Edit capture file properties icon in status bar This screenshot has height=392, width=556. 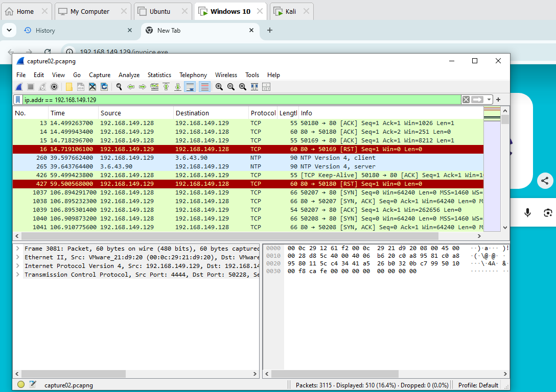coord(33,384)
